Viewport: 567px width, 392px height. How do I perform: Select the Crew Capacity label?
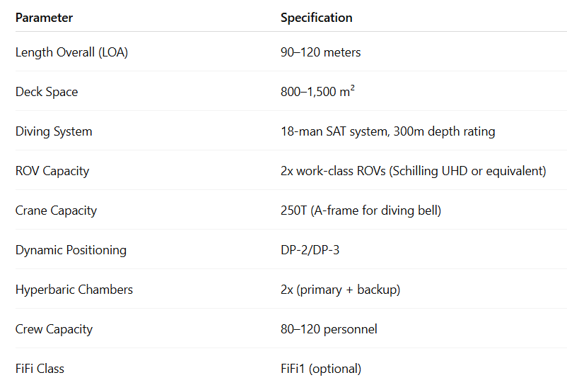54,330
